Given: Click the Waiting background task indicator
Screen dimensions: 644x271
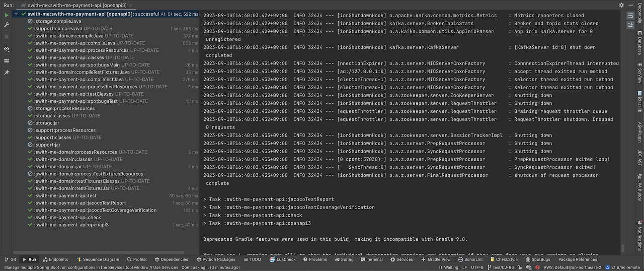Looking at the screenshot, I should point(449,267).
